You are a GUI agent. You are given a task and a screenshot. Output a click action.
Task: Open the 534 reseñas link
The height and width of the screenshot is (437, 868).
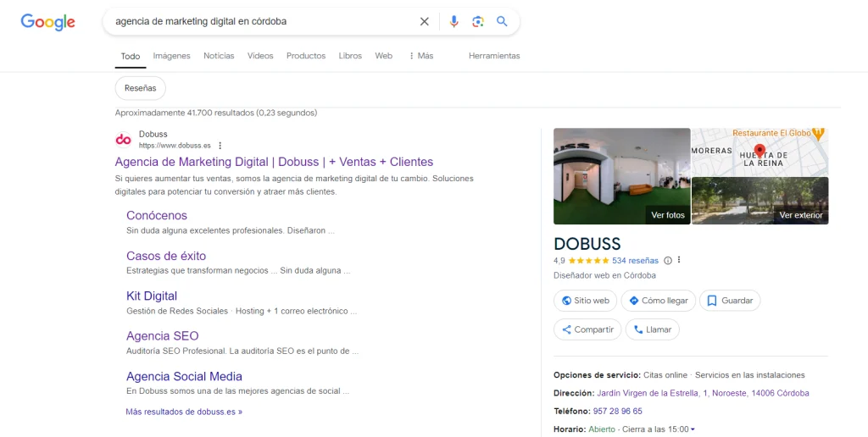click(x=635, y=261)
